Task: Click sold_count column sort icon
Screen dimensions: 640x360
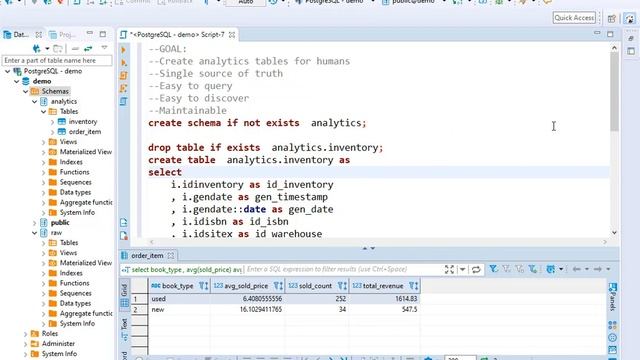Action: [x=342, y=286]
